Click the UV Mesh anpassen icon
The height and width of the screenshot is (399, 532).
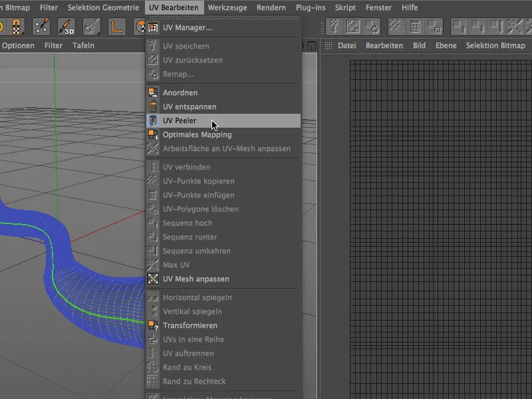[x=153, y=279]
